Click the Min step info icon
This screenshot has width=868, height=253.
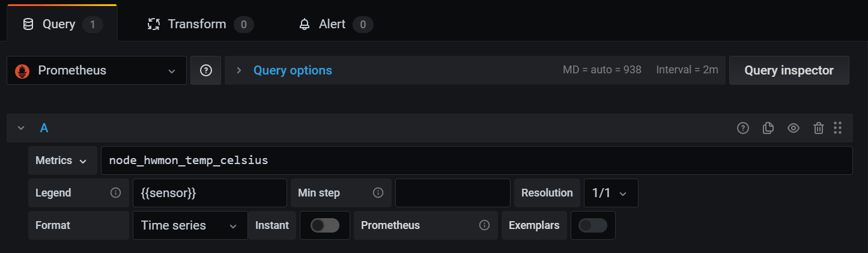pyautogui.click(x=378, y=193)
